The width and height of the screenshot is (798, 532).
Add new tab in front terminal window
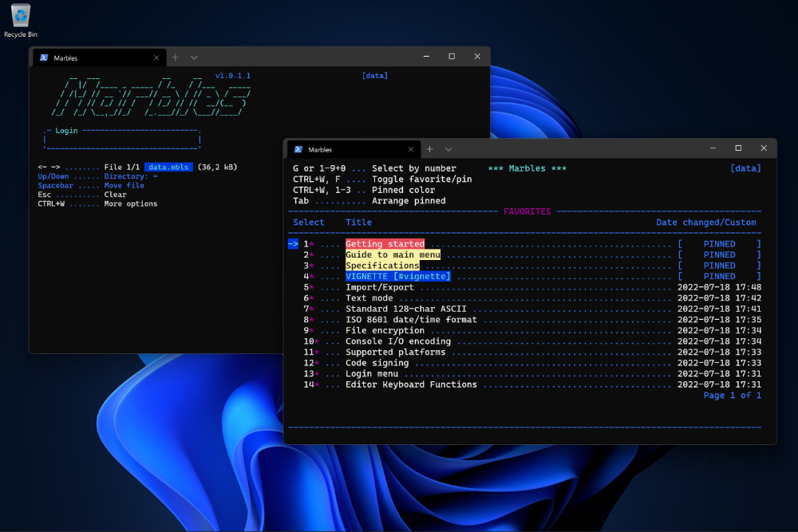[429, 149]
